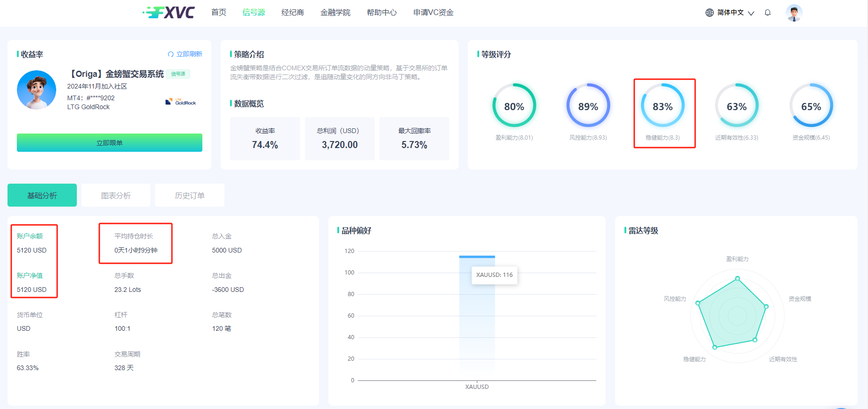Click the 平均持仓时长 value 0天1小时9分钟

136,250
